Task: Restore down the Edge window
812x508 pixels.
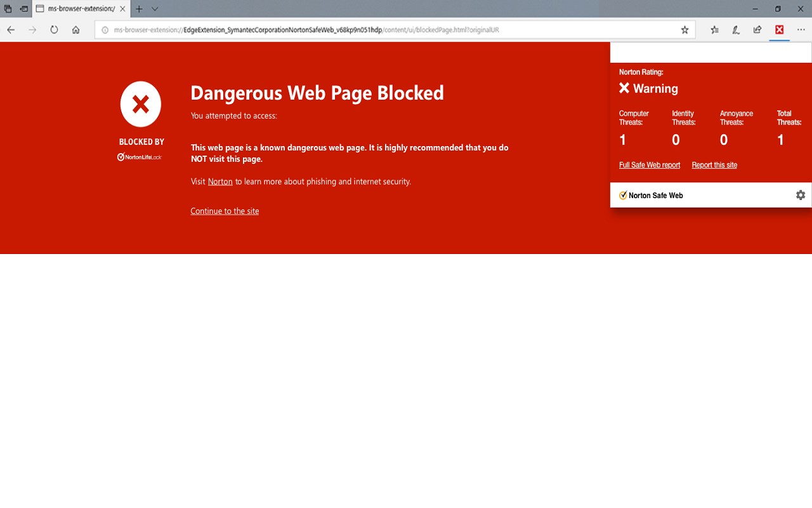Action: [x=778, y=9]
